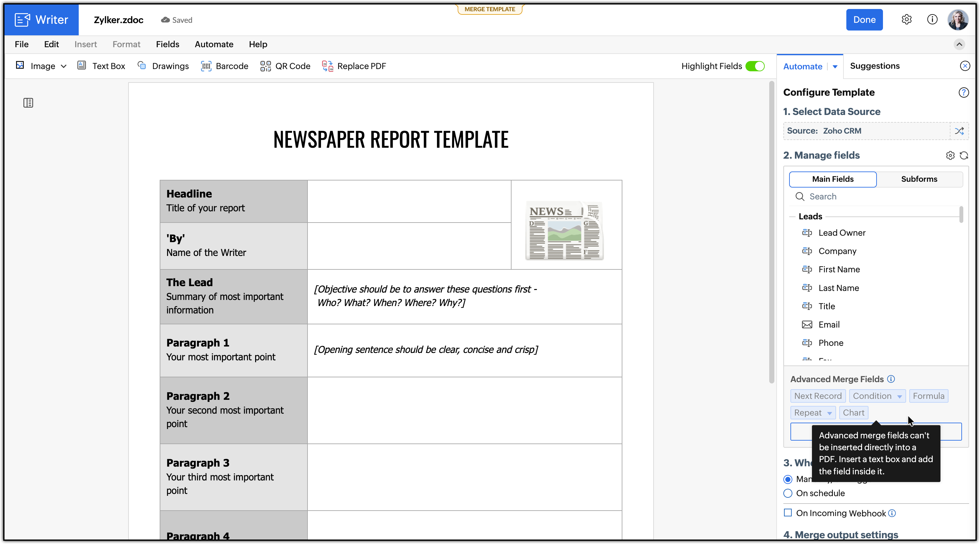980x544 pixels.
Task: Insert a Barcode
Action: click(x=225, y=66)
